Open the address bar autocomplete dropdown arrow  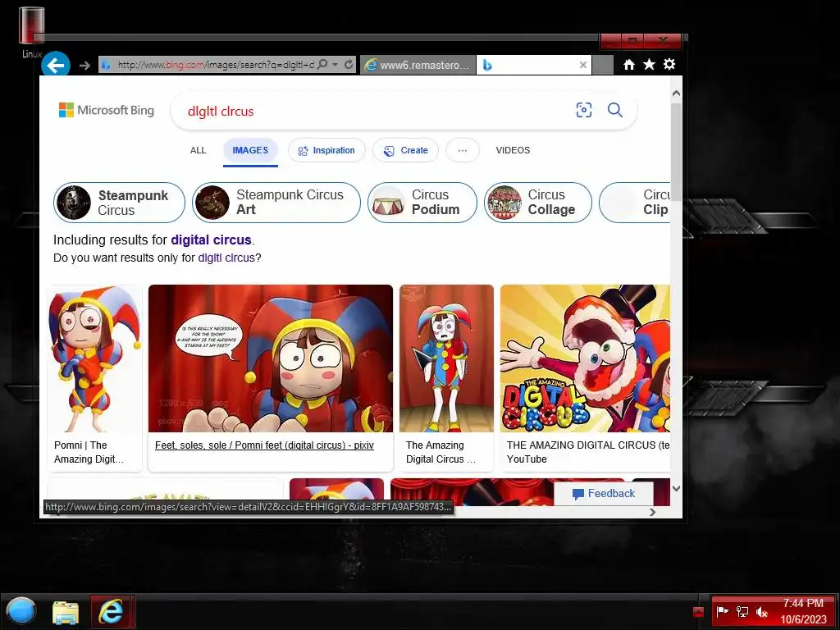coord(336,65)
